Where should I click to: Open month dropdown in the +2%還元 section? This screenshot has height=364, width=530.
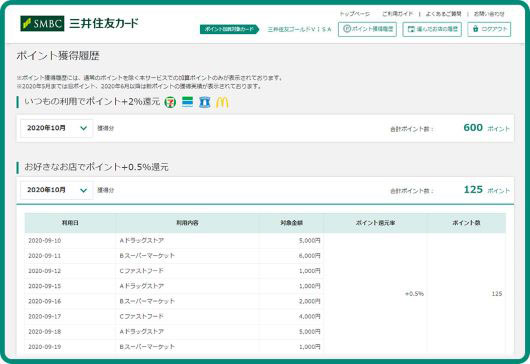point(56,128)
